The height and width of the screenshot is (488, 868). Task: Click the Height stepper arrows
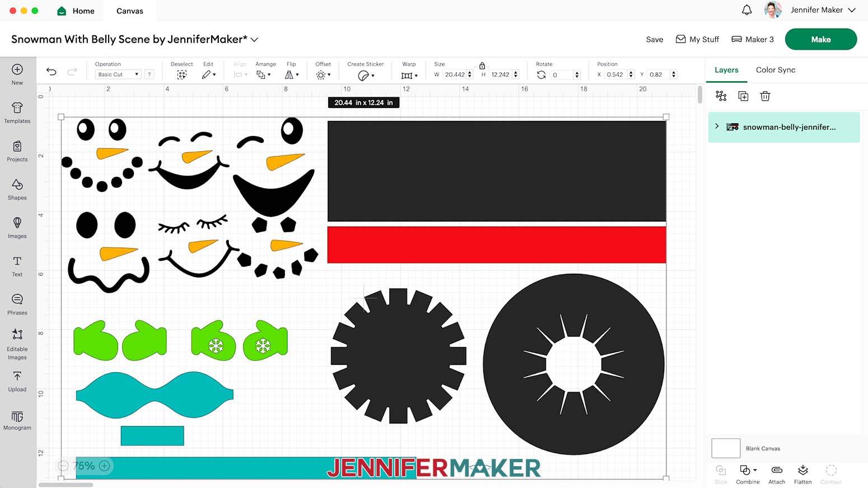[515, 74]
